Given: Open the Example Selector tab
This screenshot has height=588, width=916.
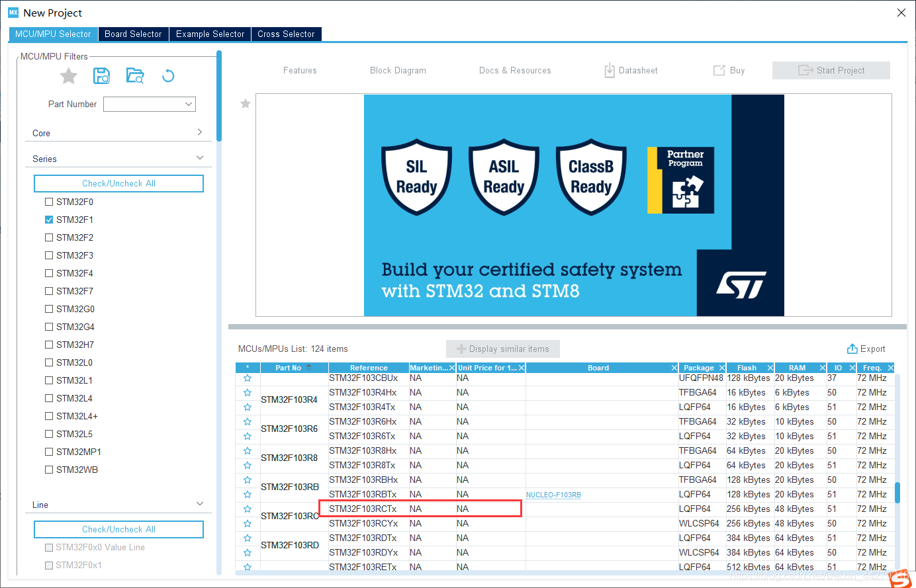Looking at the screenshot, I should pyautogui.click(x=210, y=34).
